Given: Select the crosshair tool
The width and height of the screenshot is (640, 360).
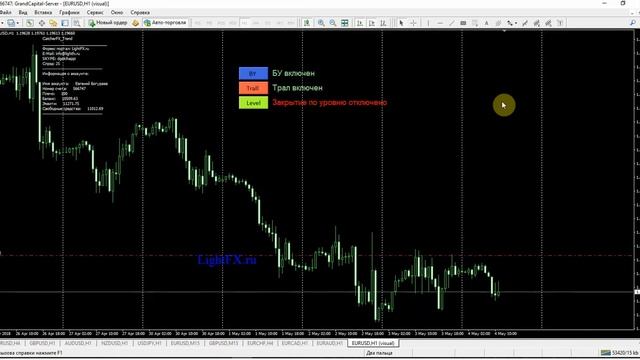Looking at the screenshot, I should pyautogui.click(x=413, y=23).
